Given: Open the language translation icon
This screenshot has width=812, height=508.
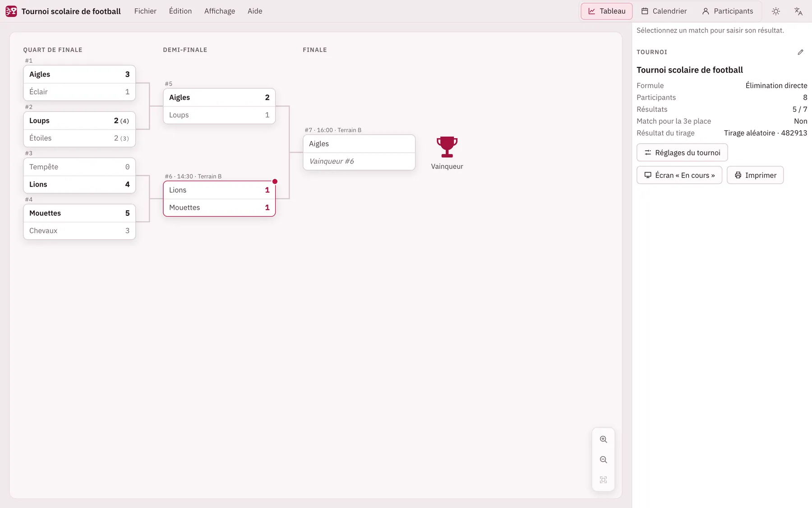Looking at the screenshot, I should point(798,11).
